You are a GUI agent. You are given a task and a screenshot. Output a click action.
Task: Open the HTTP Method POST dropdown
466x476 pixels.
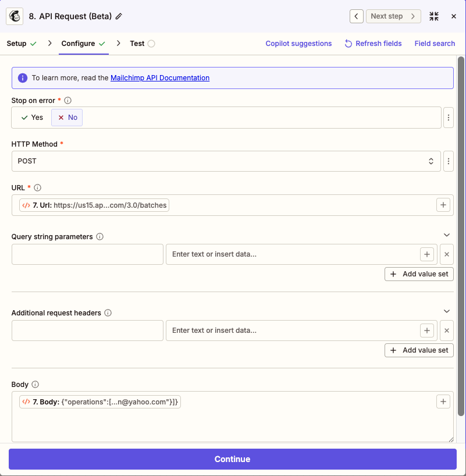pyautogui.click(x=226, y=161)
